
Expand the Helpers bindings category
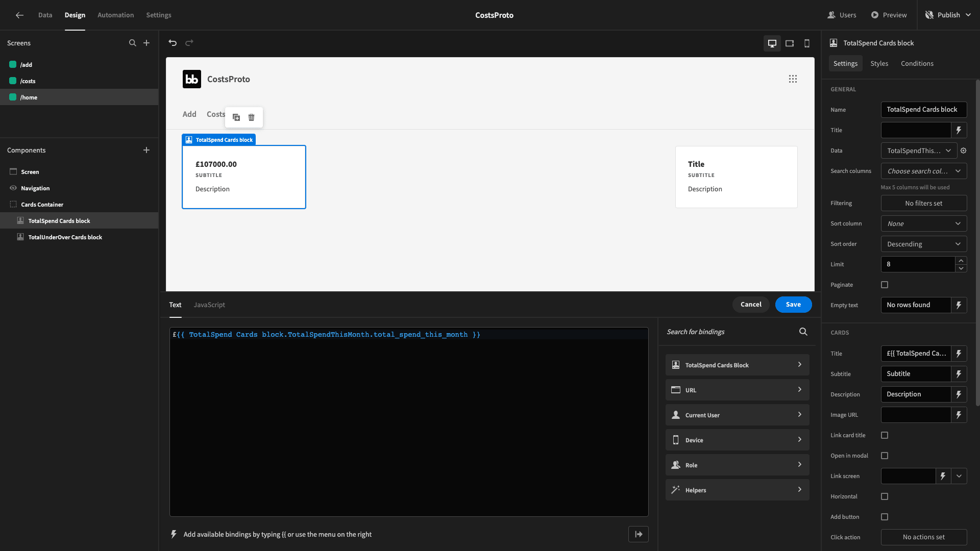(x=737, y=490)
